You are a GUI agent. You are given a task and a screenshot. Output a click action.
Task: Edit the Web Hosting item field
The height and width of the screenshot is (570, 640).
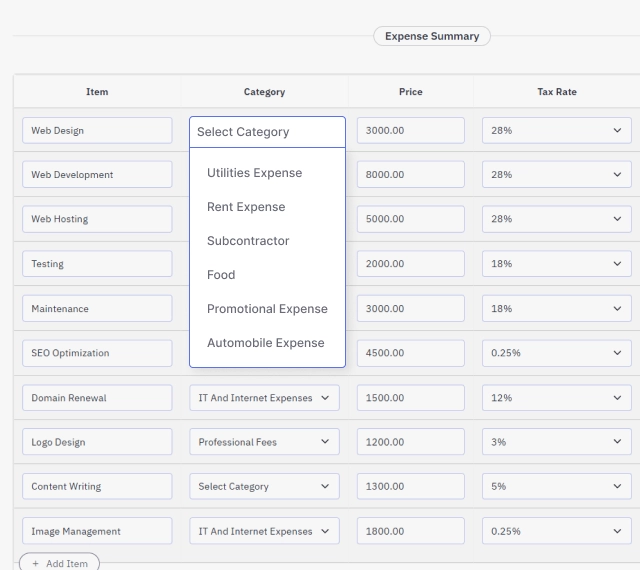point(97,219)
